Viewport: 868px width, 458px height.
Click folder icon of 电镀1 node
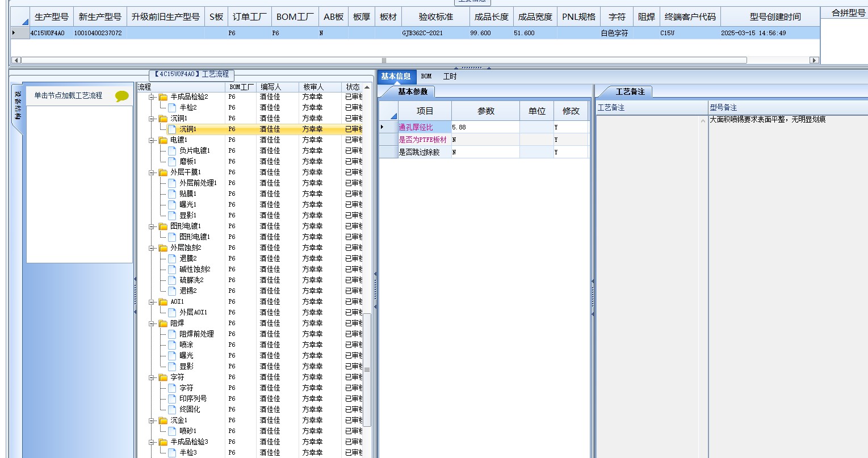(163, 140)
